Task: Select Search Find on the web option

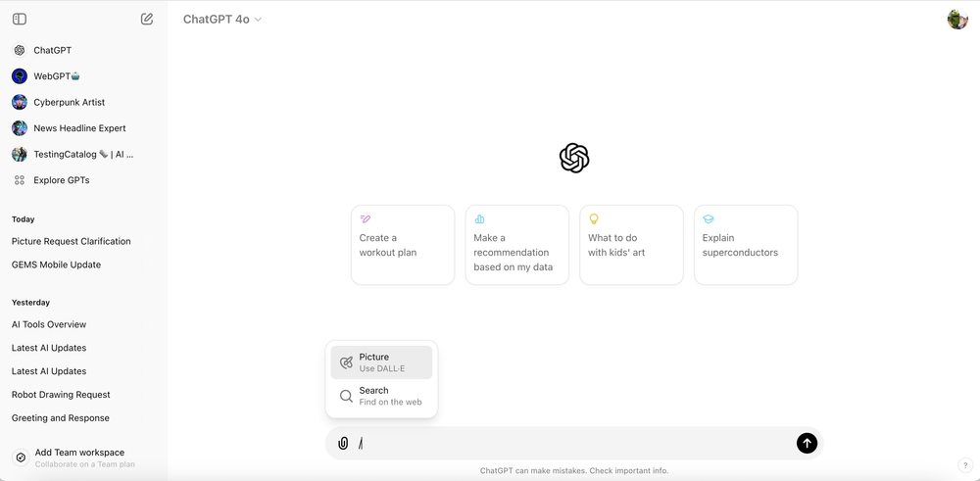Action: pyautogui.click(x=381, y=396)
